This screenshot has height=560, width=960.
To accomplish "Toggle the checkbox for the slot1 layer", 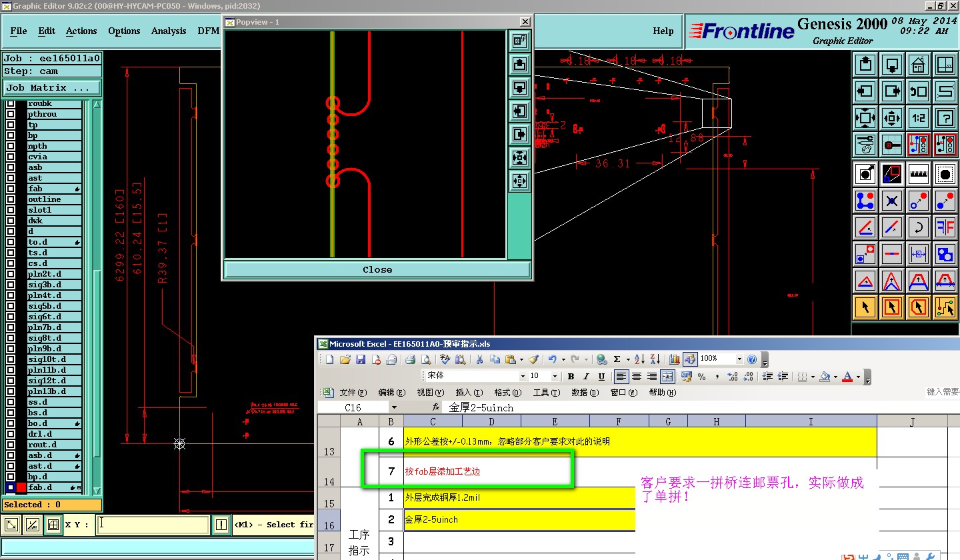I will point(11,210).
